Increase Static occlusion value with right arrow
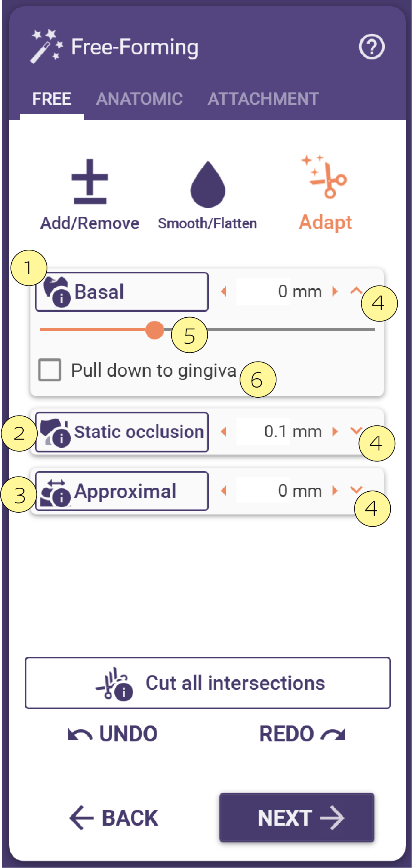 point(335,431)
